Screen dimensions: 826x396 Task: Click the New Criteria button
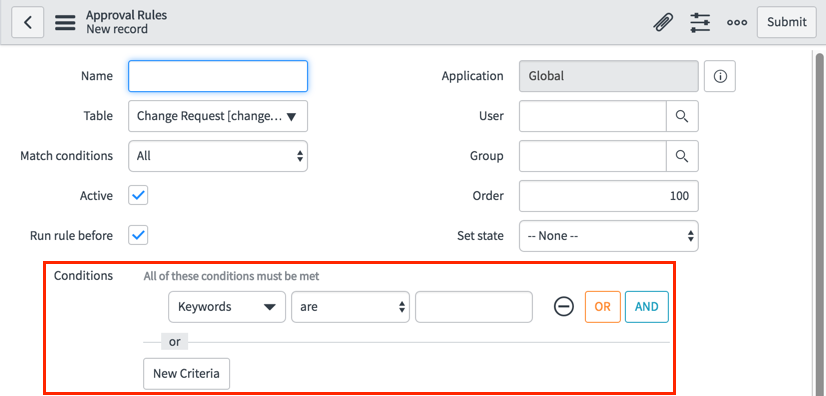click(186, 374)
